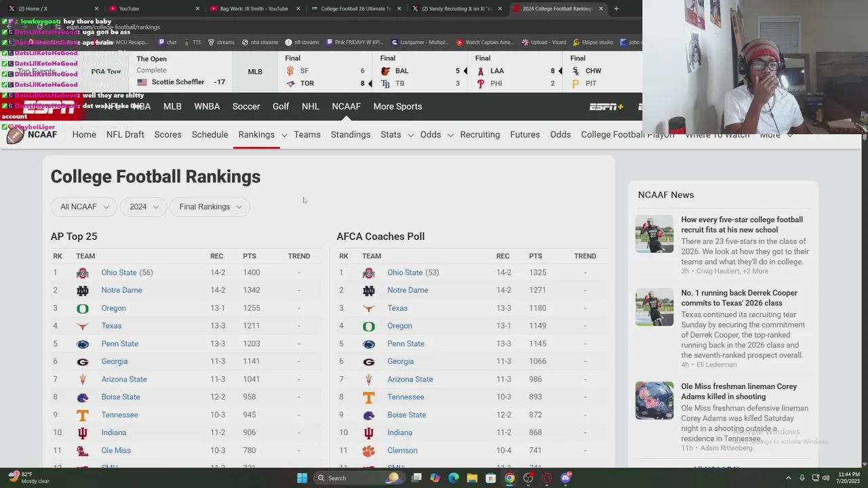Open the All NCAAF filter dropdown
This screenshot has height=488, width=868.
pos(84,207)
